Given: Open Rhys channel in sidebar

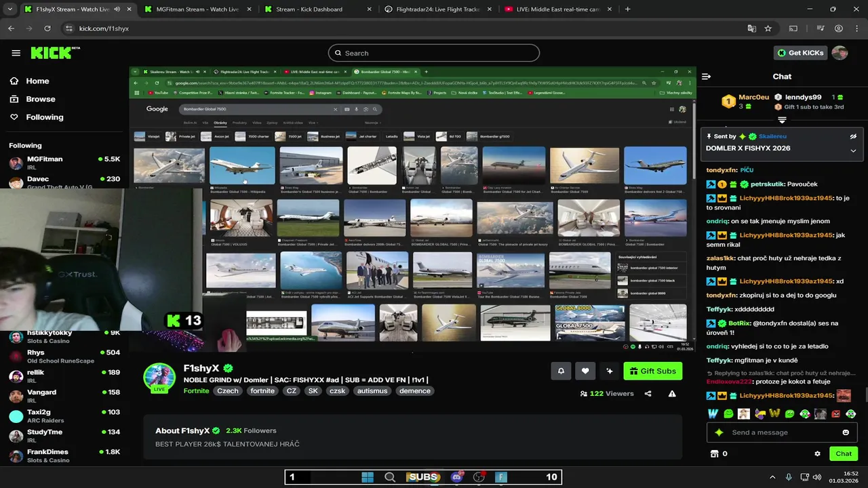Looking at the screenshot, I should click(x=64, y=357).
